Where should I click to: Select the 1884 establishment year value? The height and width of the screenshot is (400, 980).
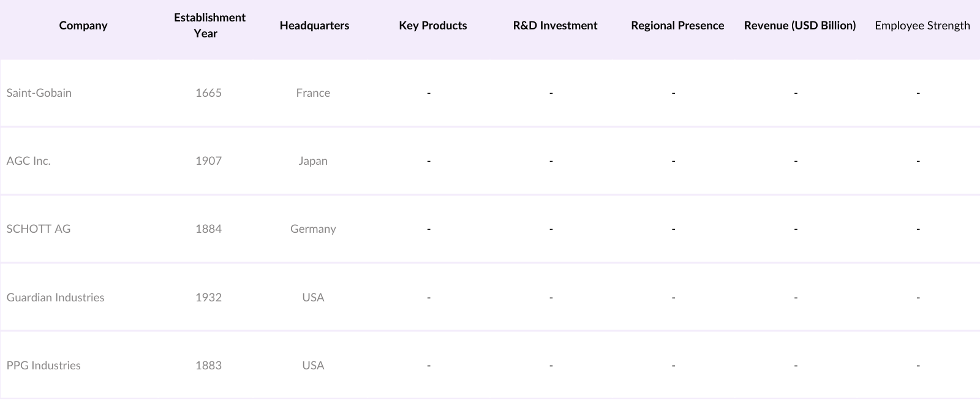tap(208, 229)
